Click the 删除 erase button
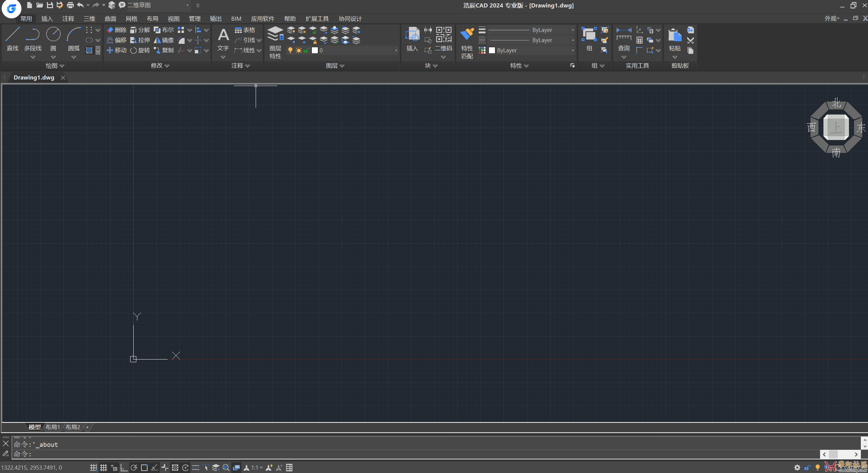This screenshot has width=868, height=473. [x=117, y=30]
